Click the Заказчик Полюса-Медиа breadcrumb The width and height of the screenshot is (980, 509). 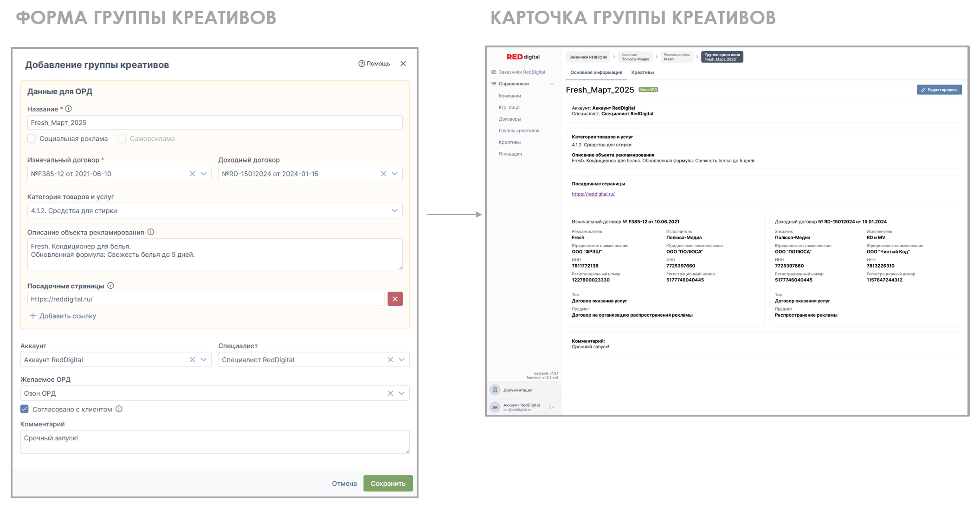(635, 57)
